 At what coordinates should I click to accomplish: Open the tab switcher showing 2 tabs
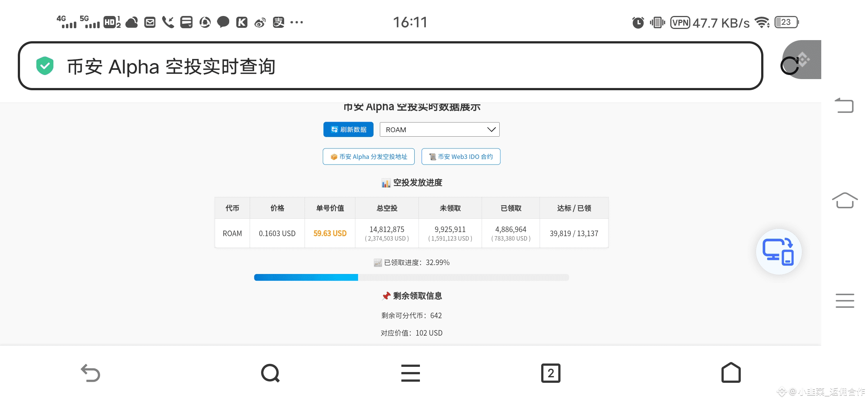coord(551,373)
